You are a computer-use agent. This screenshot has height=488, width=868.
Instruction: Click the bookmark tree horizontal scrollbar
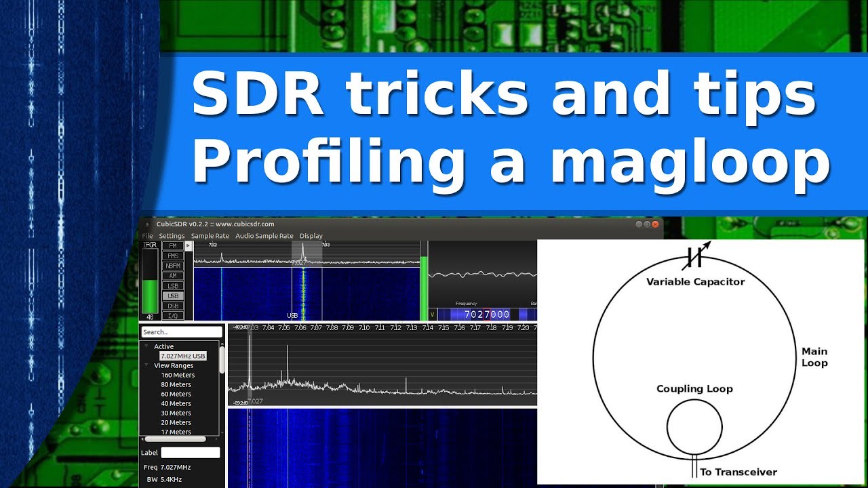(x=175, y=439)
